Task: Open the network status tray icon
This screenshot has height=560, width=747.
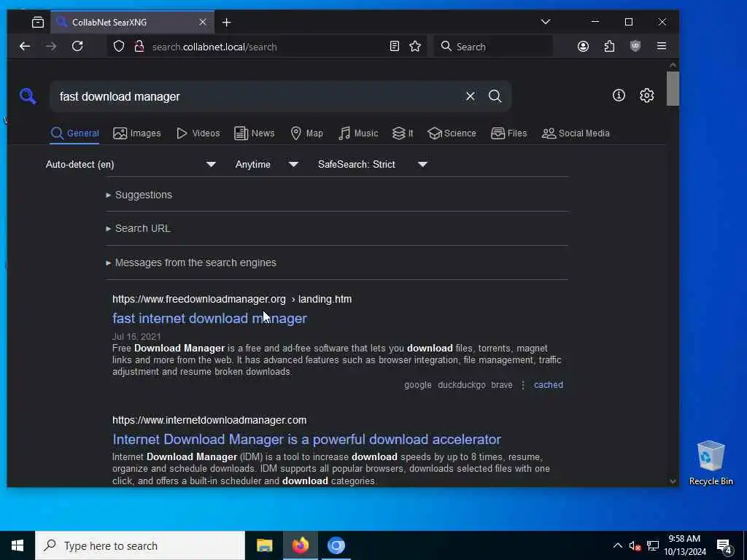Action: tap(653, 545)
